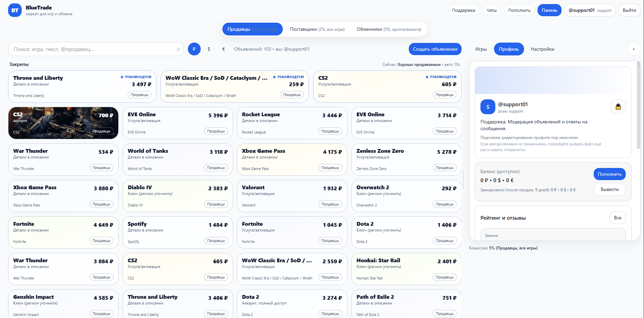The image size is (644, 318).
Task: Click the Вывести withdraw button
Action: click(x=609, y=189)
